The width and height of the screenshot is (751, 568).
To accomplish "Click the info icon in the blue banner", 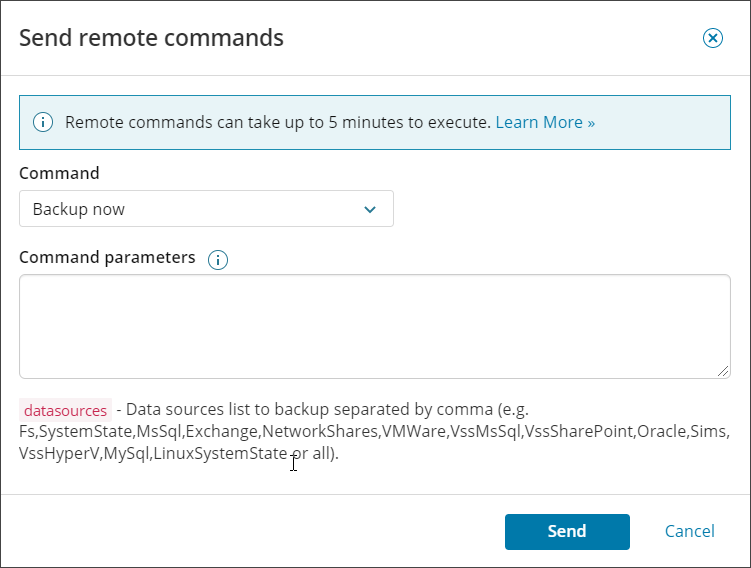I will tap(43, 122).
